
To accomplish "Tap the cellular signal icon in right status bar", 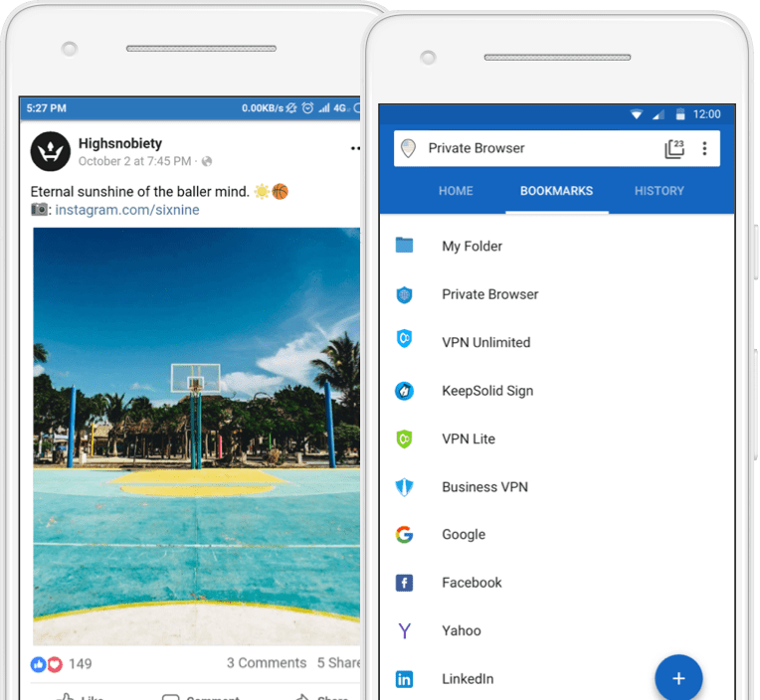I will coord(659,114).
